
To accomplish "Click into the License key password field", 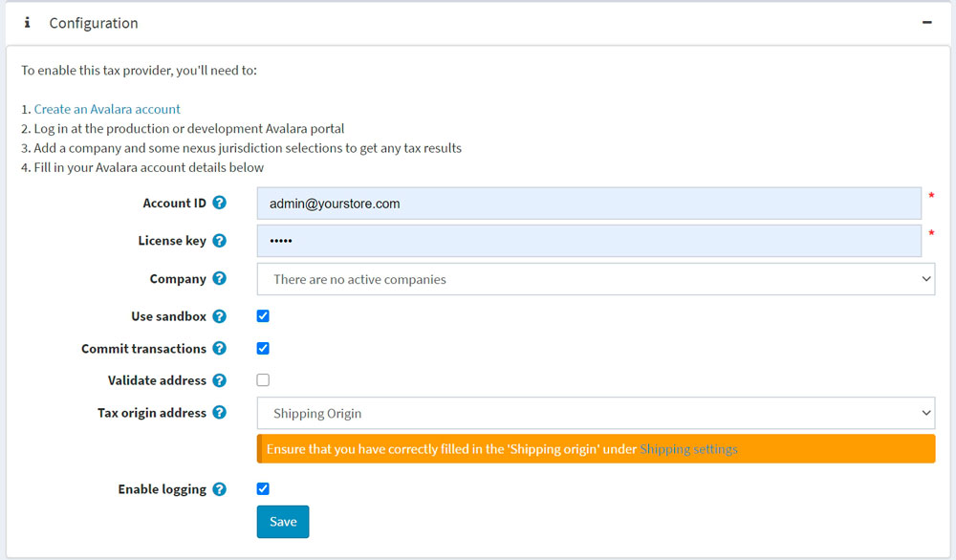I will pos(589,241).
